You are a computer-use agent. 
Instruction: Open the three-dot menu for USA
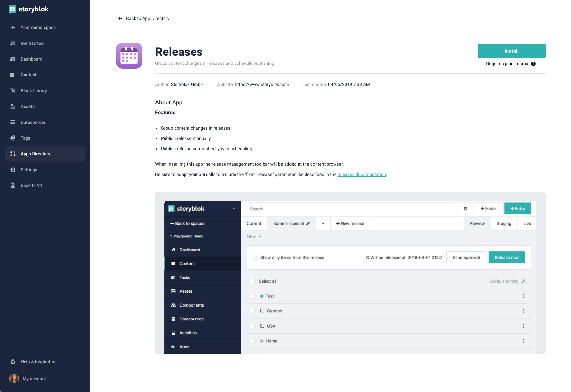(x=523, y=326)
